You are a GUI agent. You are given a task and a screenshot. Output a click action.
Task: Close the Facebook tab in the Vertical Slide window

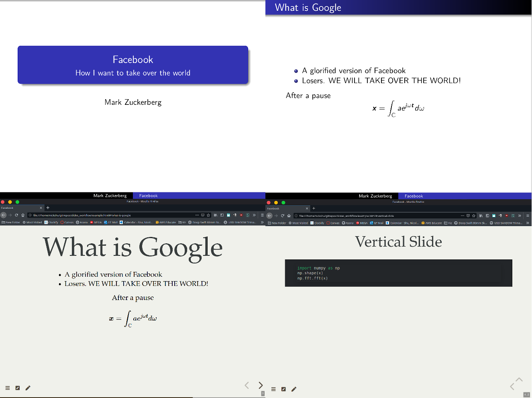pos(307,208)
